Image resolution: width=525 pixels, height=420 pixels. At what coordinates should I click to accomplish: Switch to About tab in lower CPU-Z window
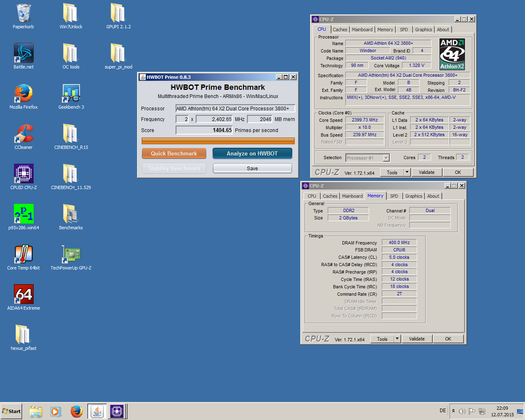433,196
